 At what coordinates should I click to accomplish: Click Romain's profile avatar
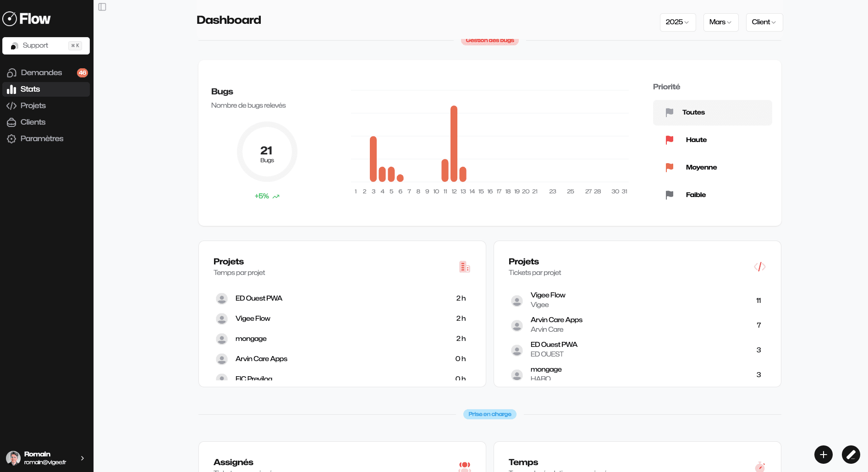pos(13,458)
